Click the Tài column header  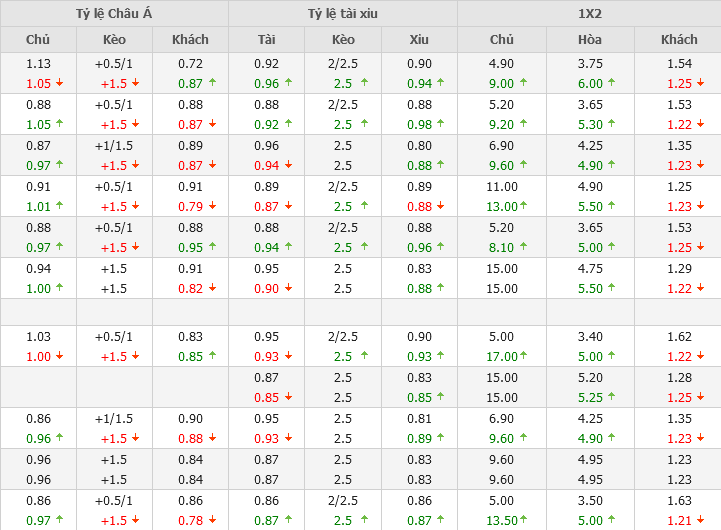tap(266, 40)
